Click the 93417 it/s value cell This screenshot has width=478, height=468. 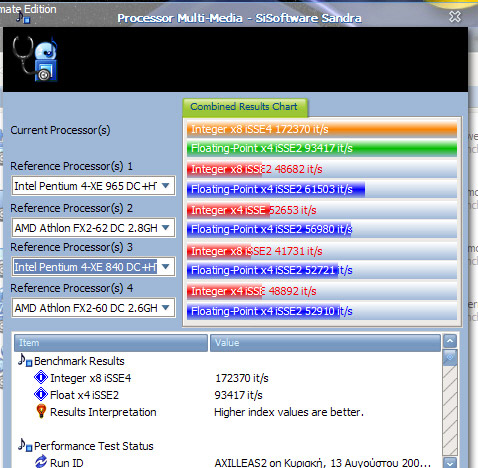[238, 395]
